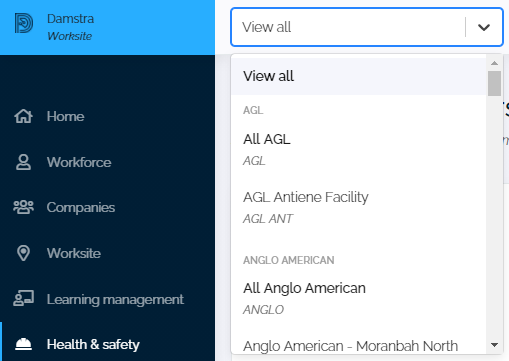
Task: Choose View all option in list
Action: tap(359, 76)
